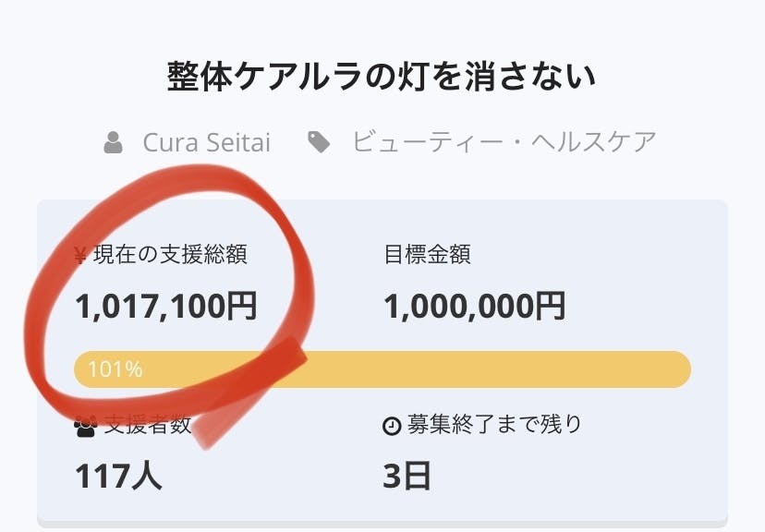Click the tag icon before ビューティー・ヘルスケア
Viewport: 765px width, 532px height.
pyautogui.click(x=319, y=142)
